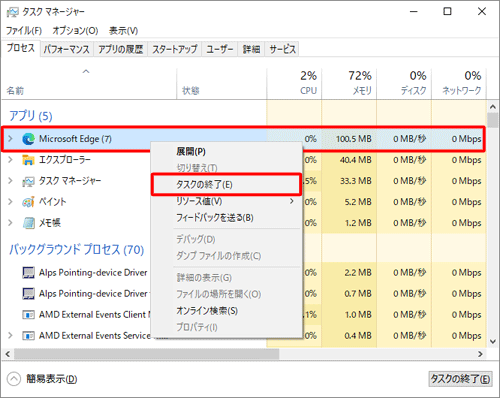Open the 表示 menu
Viewport: 500px width, 398px height.
pyautogui.click(x=123, y=31)
